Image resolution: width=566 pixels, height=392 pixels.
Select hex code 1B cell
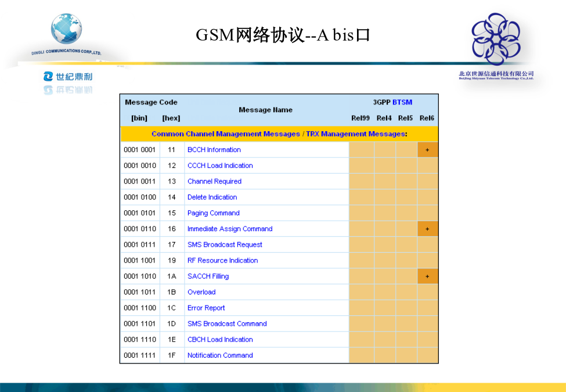pyautogui.click(x=172, y=292)
